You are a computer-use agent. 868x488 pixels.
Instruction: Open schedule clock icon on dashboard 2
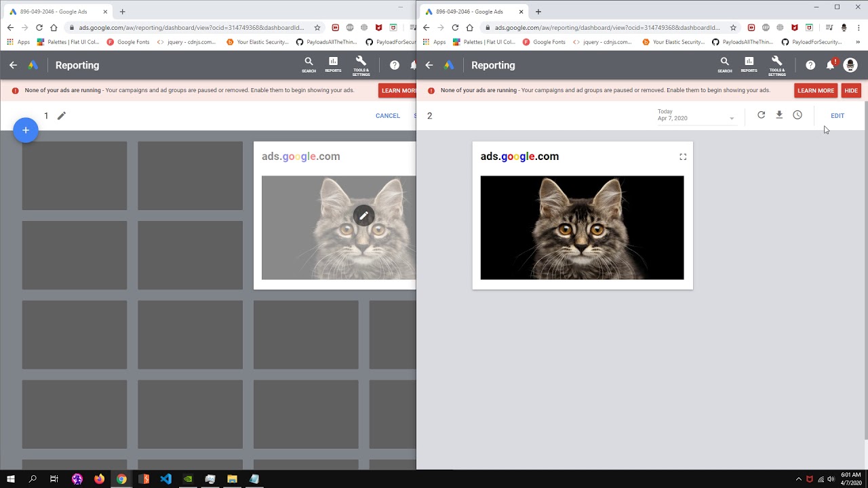click(797, 115)
